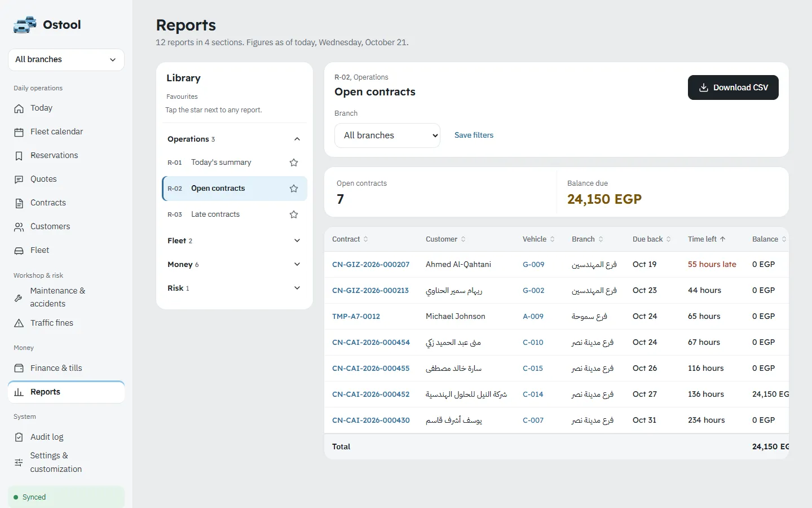Click the download icon in Download CSV
This screenshot has width=812, height=508.
pyautogui.click(x=704, y=87)
